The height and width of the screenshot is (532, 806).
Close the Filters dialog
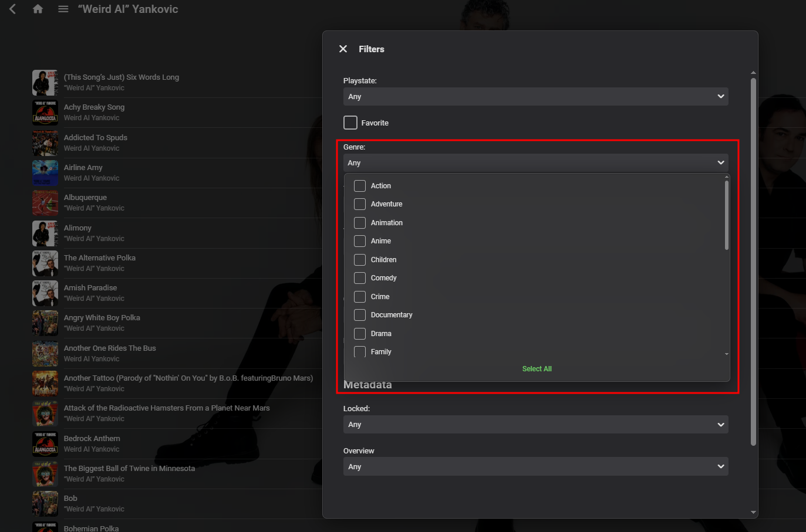pyautogui.click(x=343, y=49)
